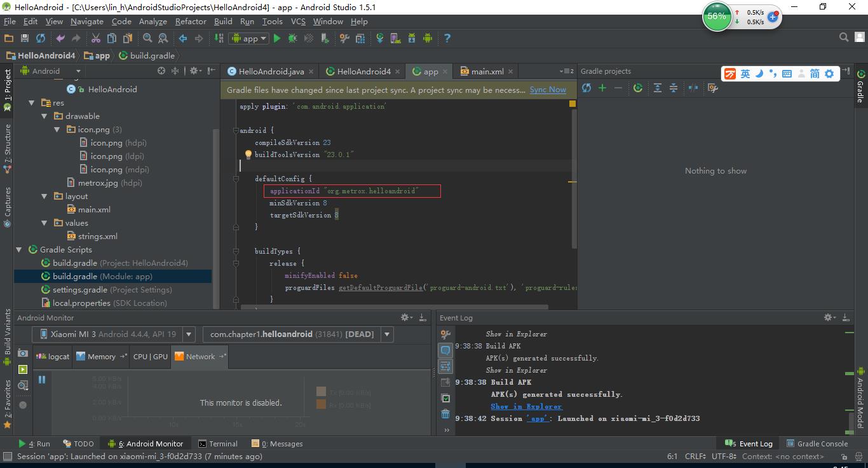Switch to the logcat tab

coord(53,356)
